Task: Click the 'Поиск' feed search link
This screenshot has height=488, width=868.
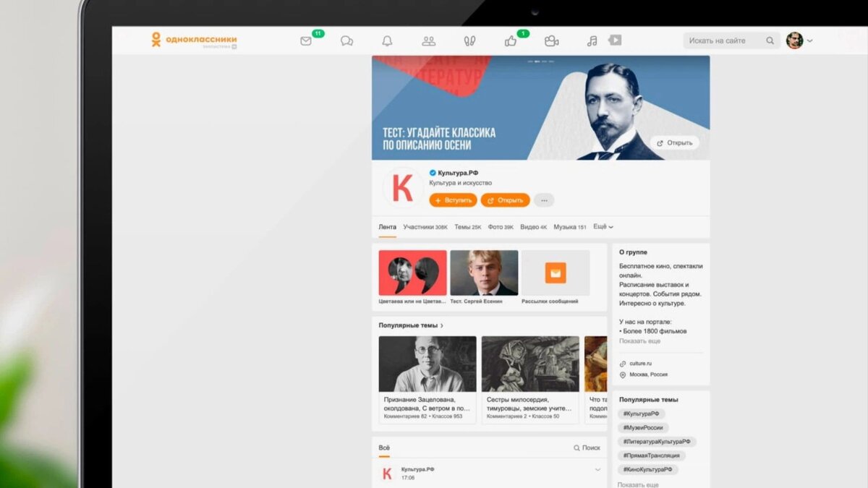Action: tap(587, 448)
